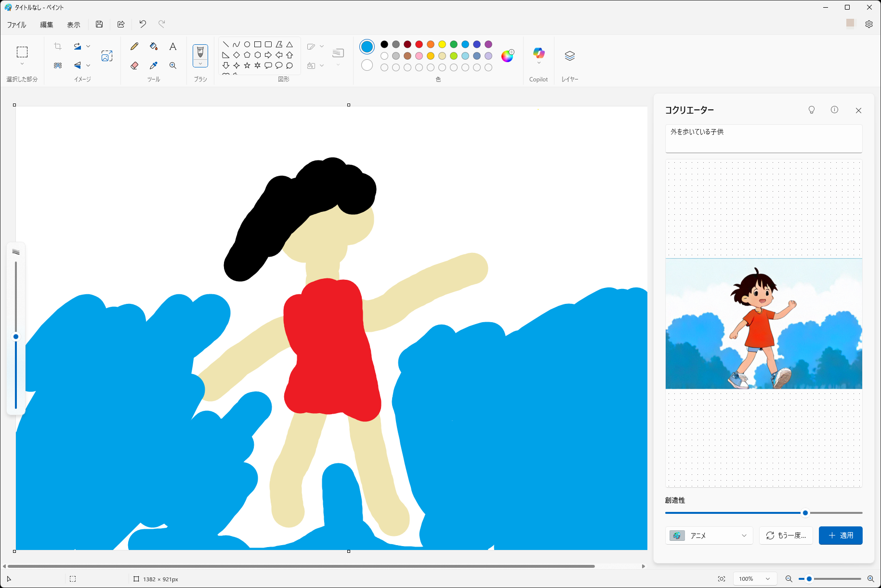The image size is (881, 588).
Task: Apply the generated image with 適用
Action: pyautogui.click(x=841, y=536)
